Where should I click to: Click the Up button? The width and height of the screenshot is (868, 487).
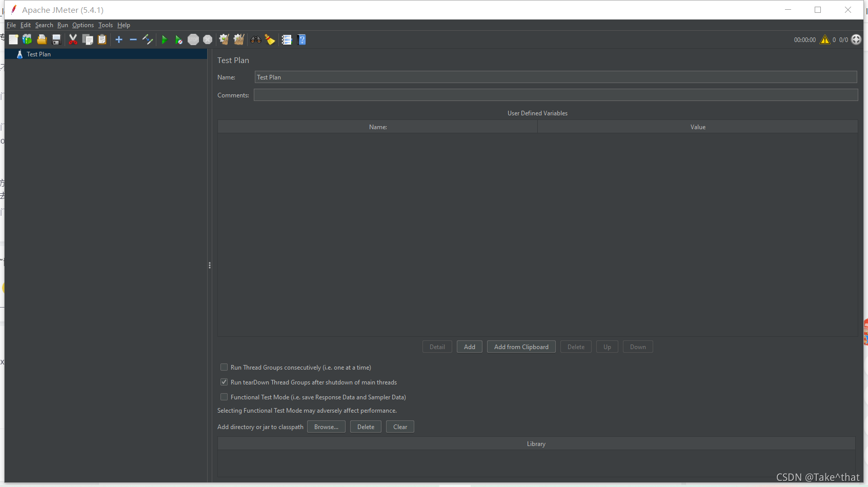(x=607, y=347)
